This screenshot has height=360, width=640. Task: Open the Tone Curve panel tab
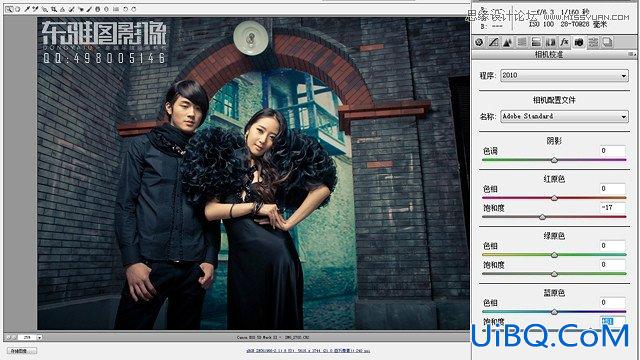[493, 42]
